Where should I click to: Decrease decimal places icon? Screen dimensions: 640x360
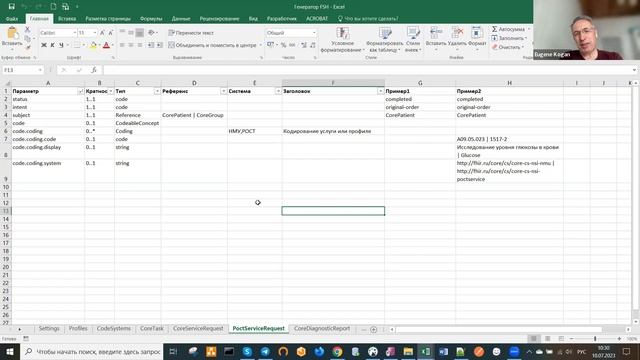pos(313,45)
